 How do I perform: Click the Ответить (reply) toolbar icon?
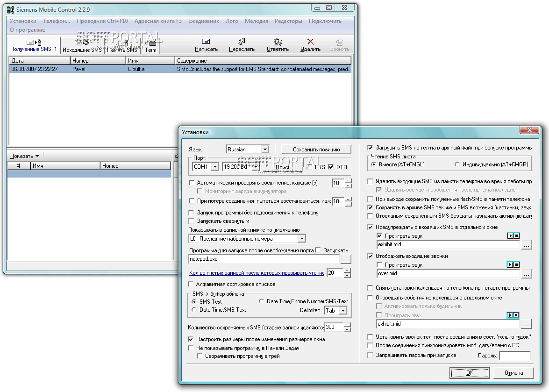(x=278, y=42)
